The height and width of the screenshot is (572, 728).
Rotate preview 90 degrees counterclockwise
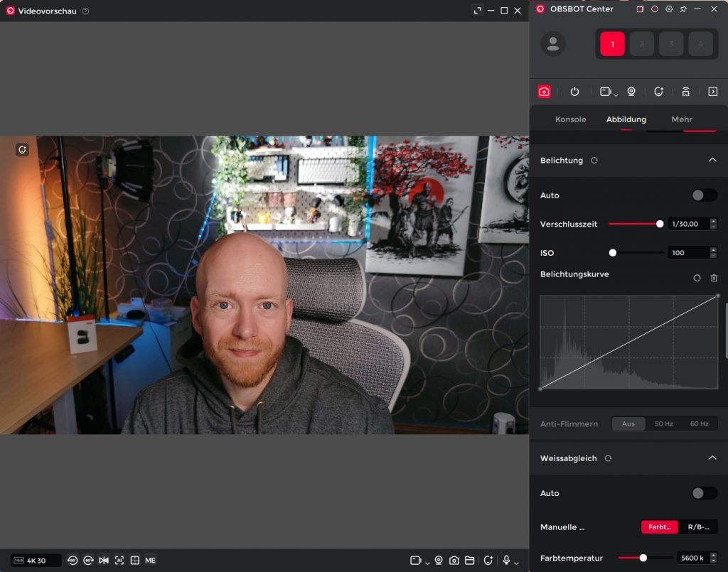coord(72,561)
